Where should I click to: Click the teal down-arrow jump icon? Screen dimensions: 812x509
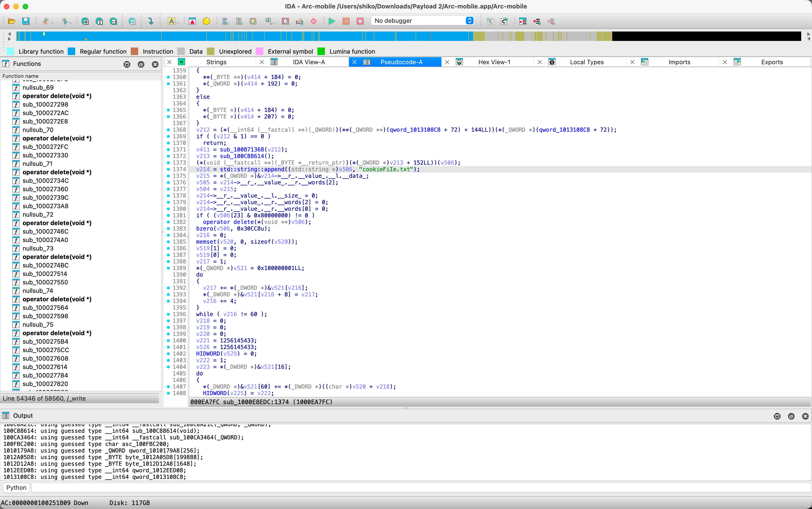(151, 21)
